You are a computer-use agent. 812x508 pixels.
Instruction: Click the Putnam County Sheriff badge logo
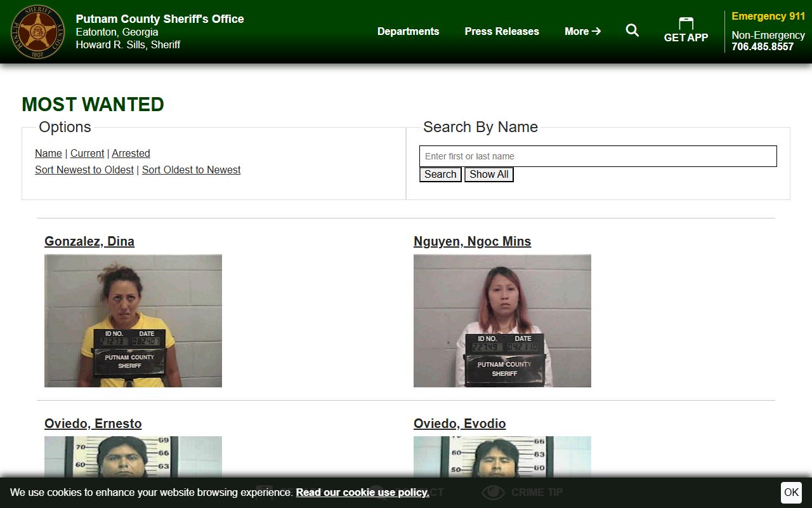point(38,32)
